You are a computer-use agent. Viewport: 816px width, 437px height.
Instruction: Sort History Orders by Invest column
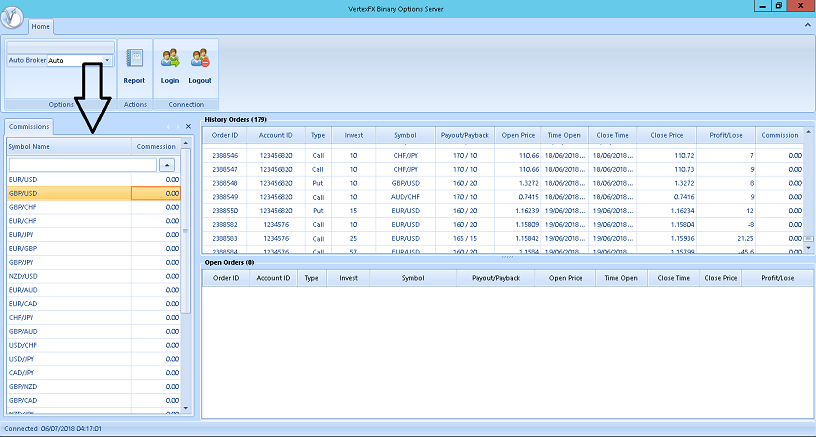(353, 135)
